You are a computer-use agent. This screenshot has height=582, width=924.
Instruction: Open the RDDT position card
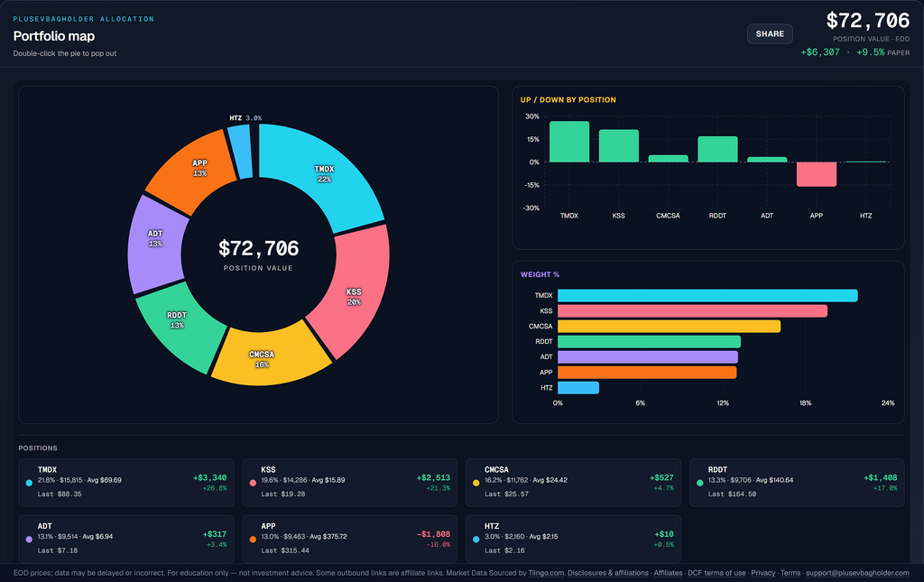click(797, 483)
